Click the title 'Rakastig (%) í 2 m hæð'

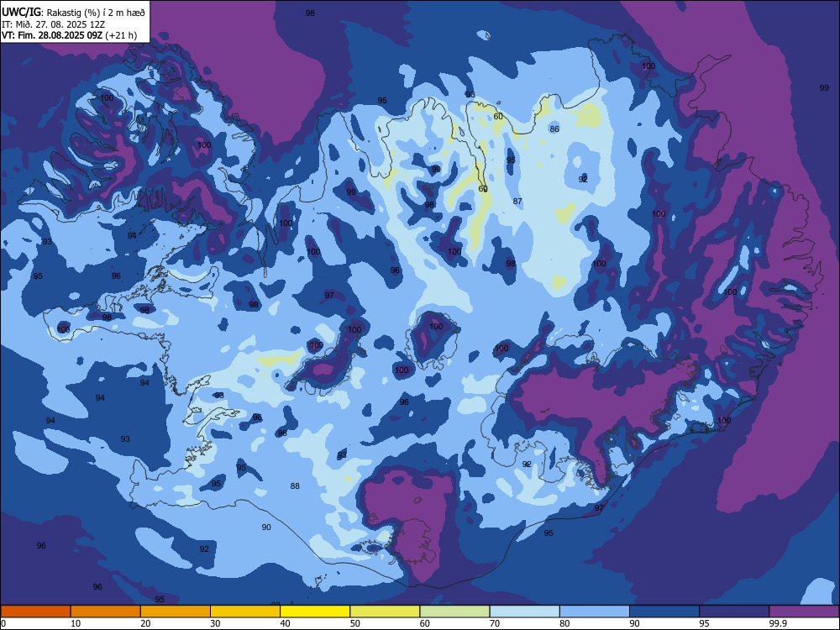[97, 12]
